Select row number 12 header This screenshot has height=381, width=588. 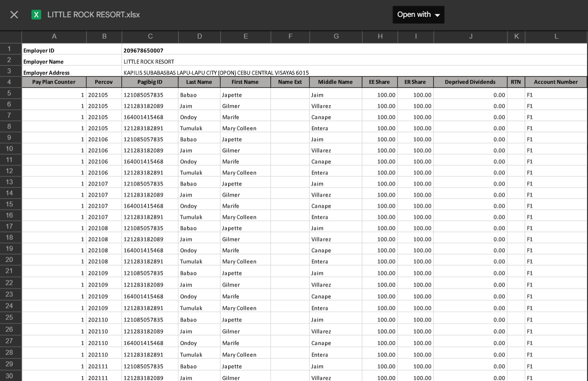(11, 171)
